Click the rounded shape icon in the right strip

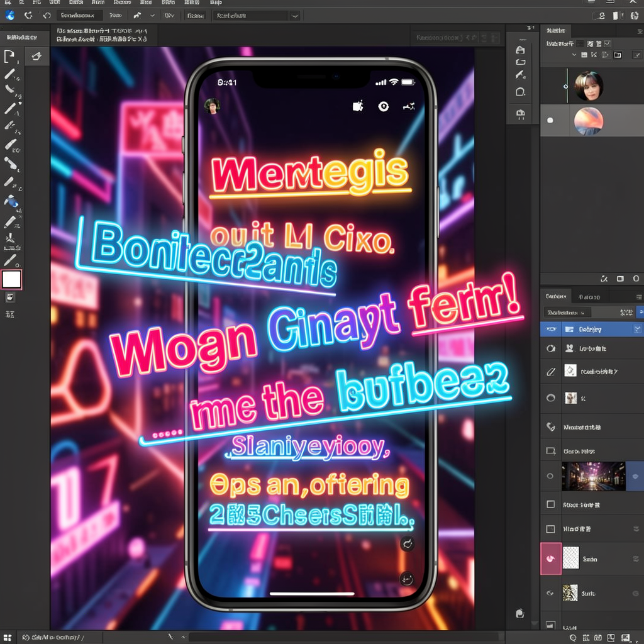point(520,92)
